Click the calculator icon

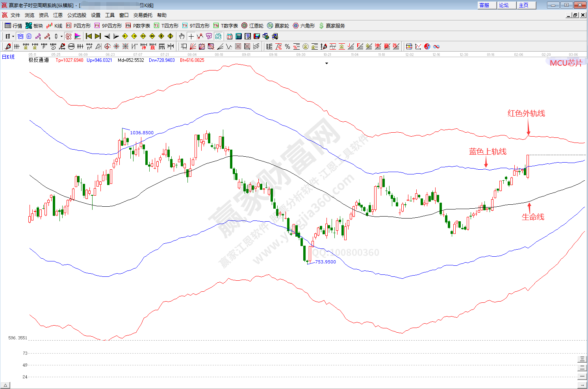[x=239, y=36]
